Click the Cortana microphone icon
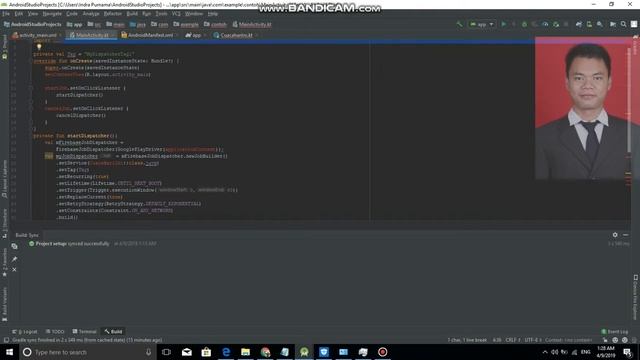The height and width of the screenshot is (360, 640). point(149,352)
